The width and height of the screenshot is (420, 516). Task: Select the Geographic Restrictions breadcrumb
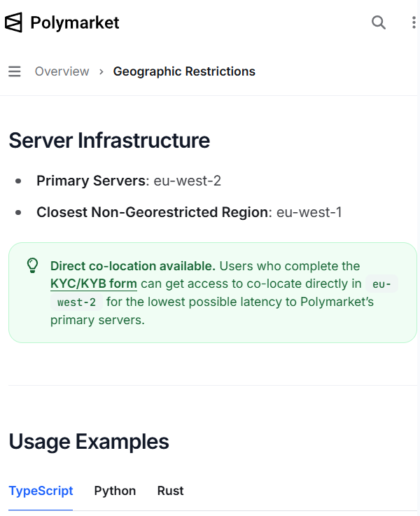pos(184,71)
